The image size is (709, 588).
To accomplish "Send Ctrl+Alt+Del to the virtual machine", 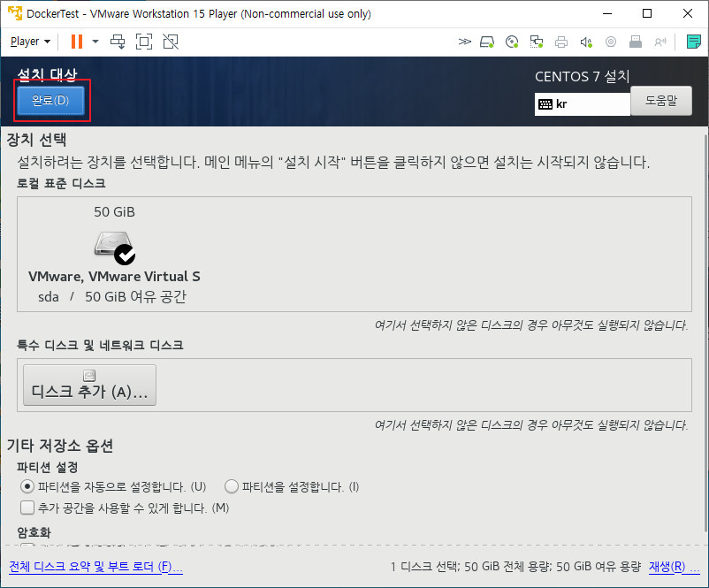I will click(118, 42).
